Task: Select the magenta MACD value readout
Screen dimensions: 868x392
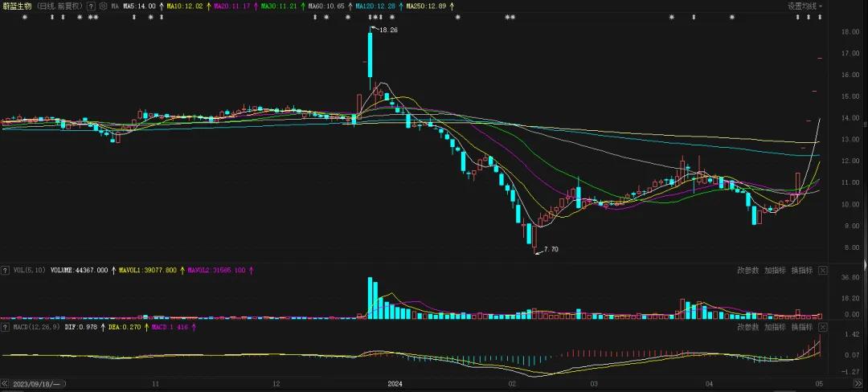Action: tap(170, 327)
